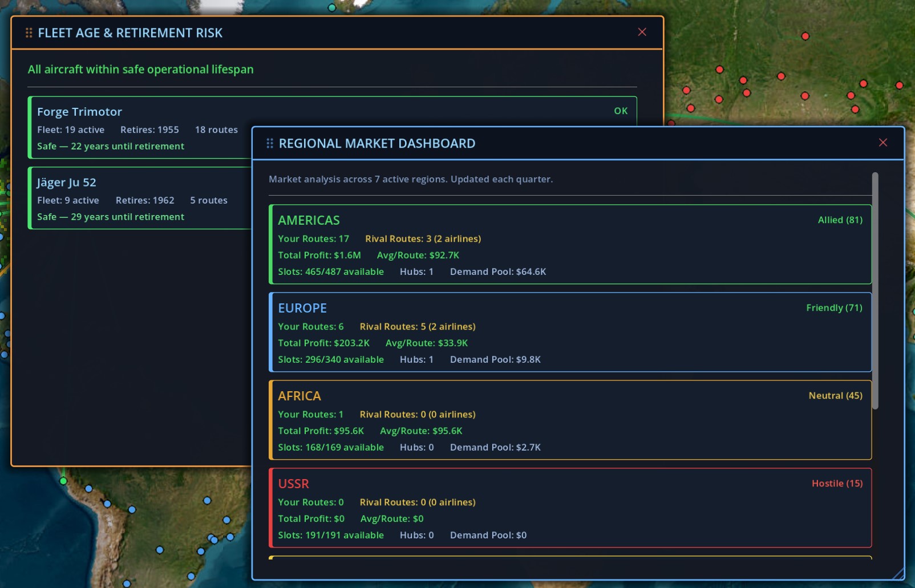Image resolution: width=915 pixels, height=588 pixels.
Task: Expand the EUROPE region card
Action: (569, 332)
